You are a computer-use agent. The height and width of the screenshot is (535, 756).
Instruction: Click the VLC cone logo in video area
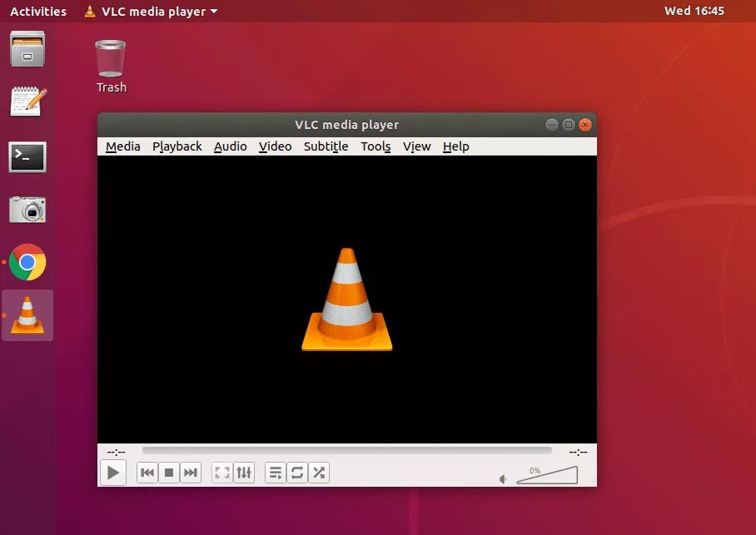click(346, 300)
